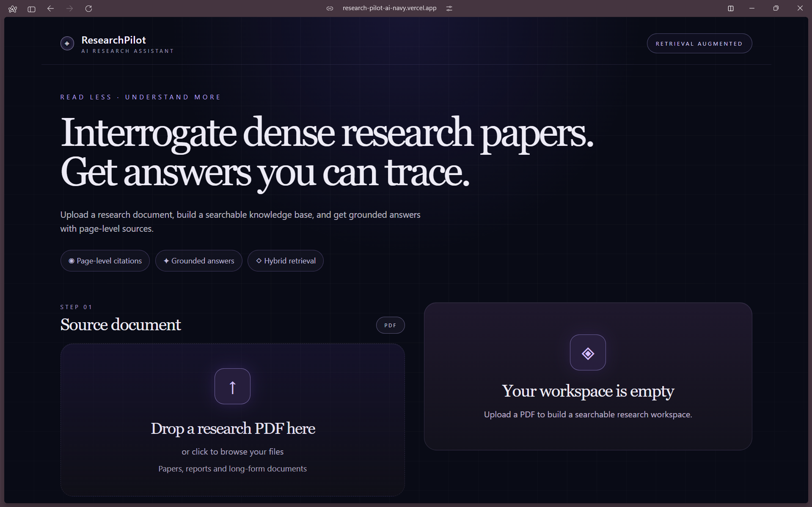
Task: Click the Retrieval Augmented badge
Action: tap(699, 44)
